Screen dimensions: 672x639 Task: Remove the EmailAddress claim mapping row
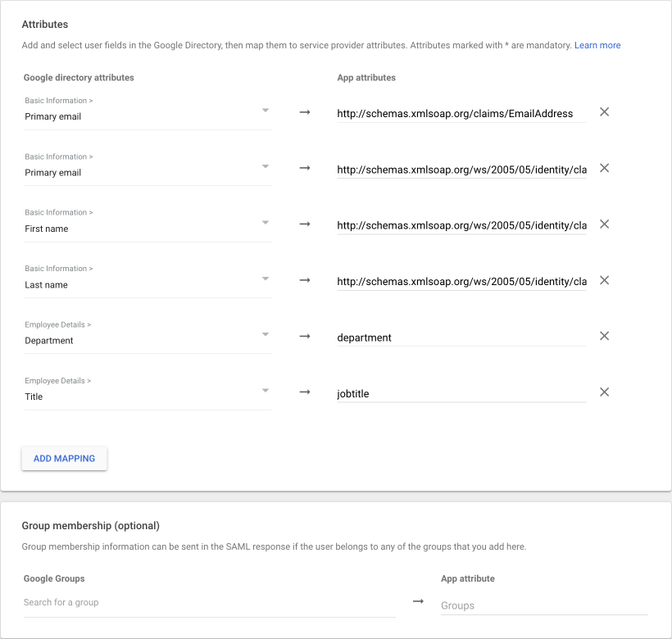pyautogui.click(x=604, y=112)
